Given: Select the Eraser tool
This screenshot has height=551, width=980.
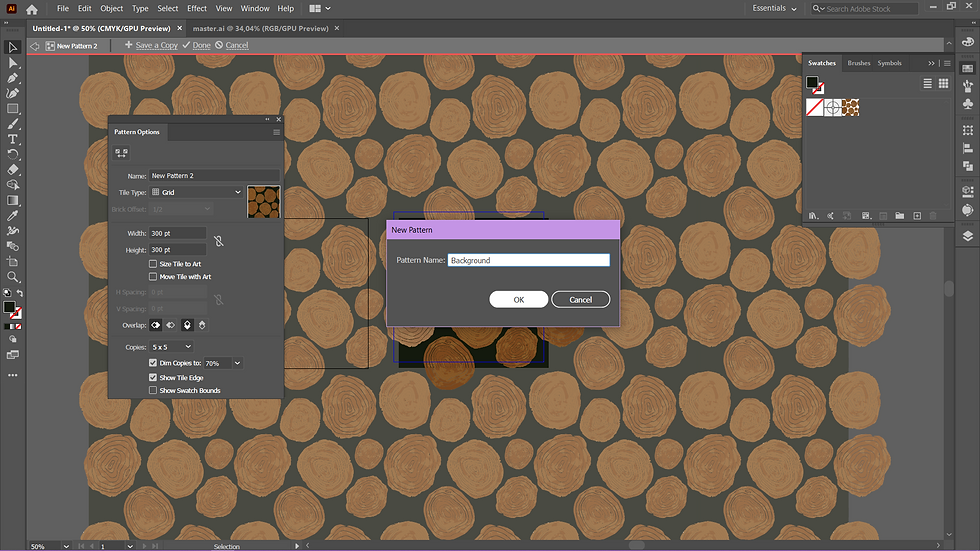Looking at the screenshot, I should click(x=12, y=169).
